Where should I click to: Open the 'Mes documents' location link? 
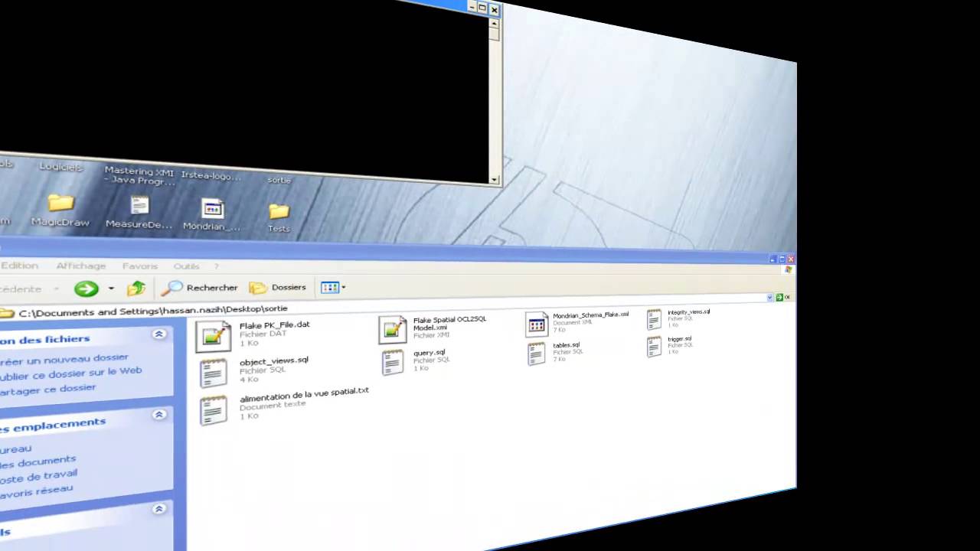38,461
